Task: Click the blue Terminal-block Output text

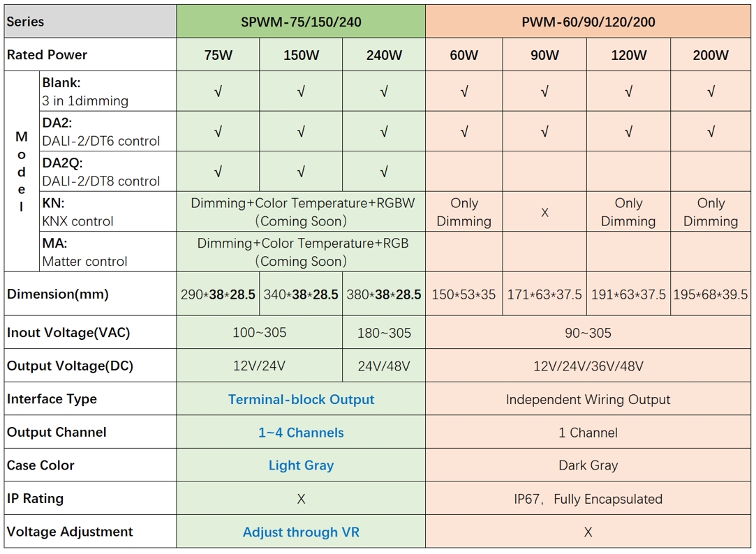Action: tap(301, 400)
